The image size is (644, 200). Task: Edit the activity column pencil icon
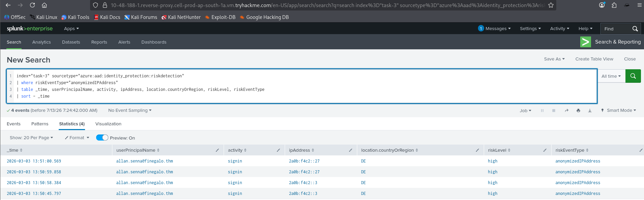(x=278, y=150)
